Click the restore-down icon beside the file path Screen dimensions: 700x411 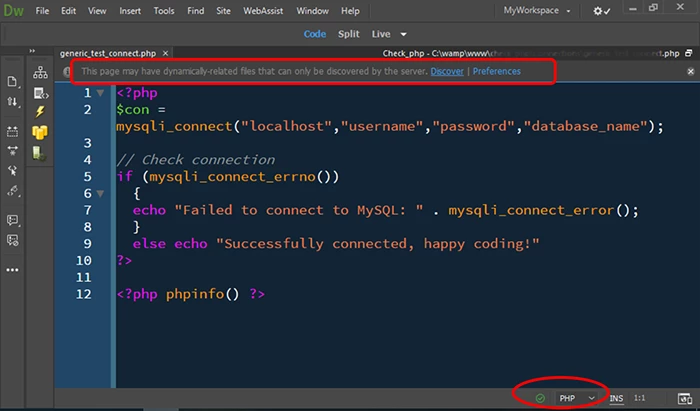(x=688, y=54)
